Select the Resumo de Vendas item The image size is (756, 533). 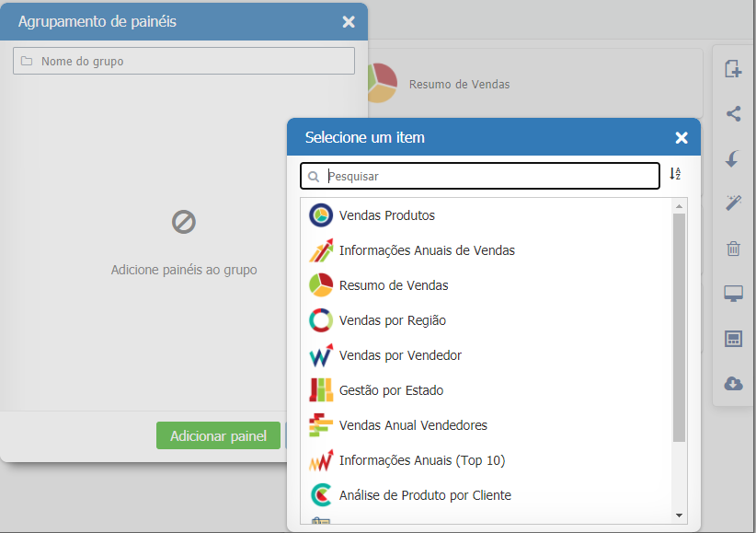pyautogui.click(x=394, y=285)
